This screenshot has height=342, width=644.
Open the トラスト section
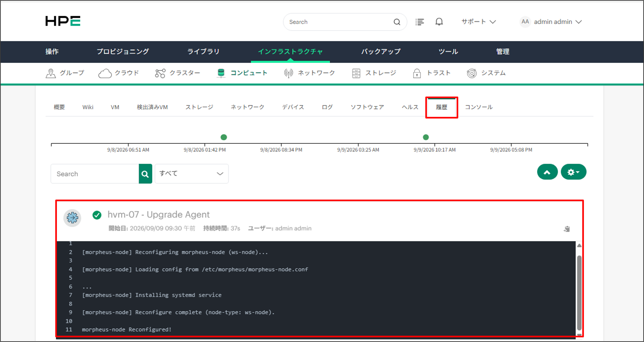click(x=431, y=73)
